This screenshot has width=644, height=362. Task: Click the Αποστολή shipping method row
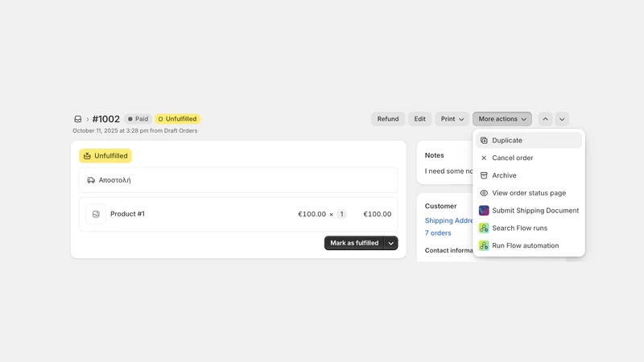[x=238, y=180]
